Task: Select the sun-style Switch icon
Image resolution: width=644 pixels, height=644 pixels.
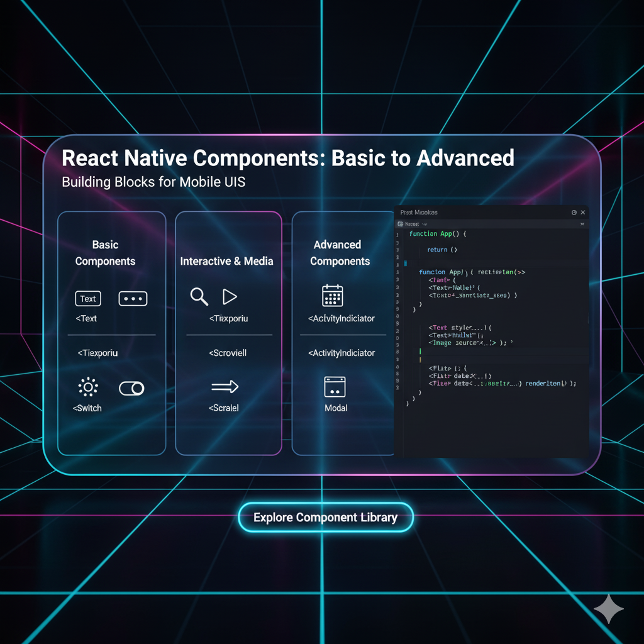Action: [x=88, y=387]
